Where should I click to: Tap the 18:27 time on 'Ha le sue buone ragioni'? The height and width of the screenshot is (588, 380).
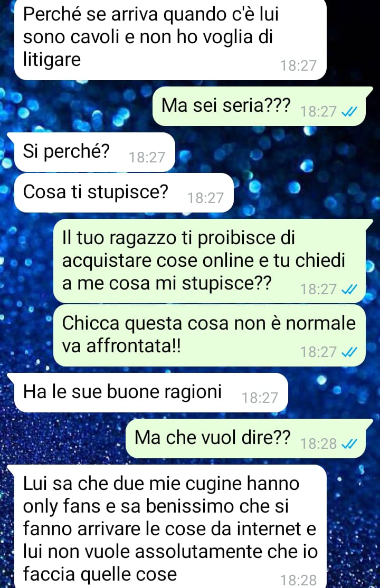(260, 398)
